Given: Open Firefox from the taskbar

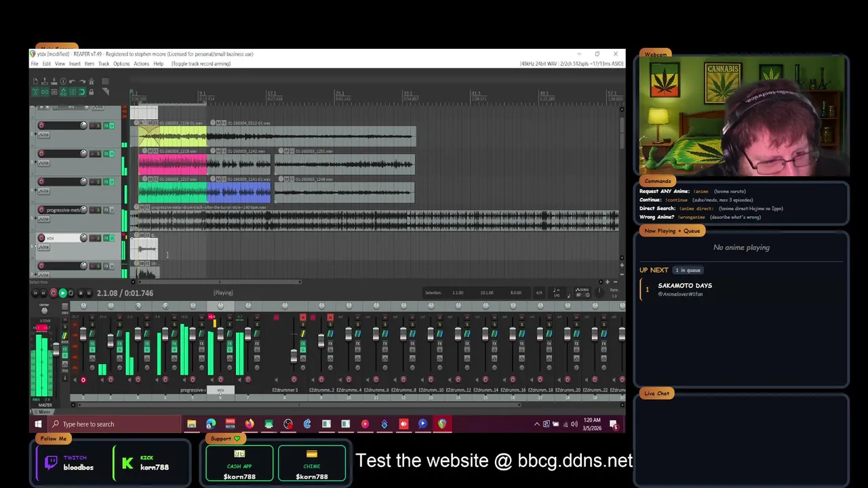Looking at the screenshot, I should click(250, 424).
